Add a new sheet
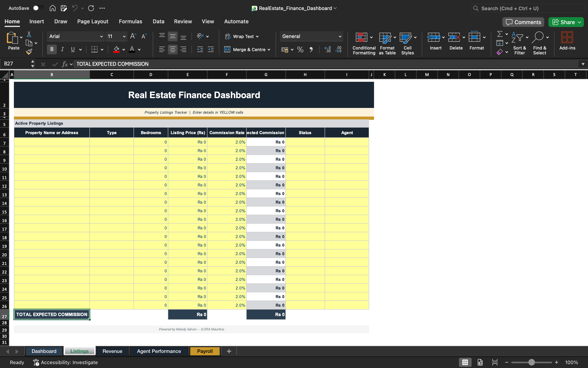The image size is (588, 368). point(229,351)
